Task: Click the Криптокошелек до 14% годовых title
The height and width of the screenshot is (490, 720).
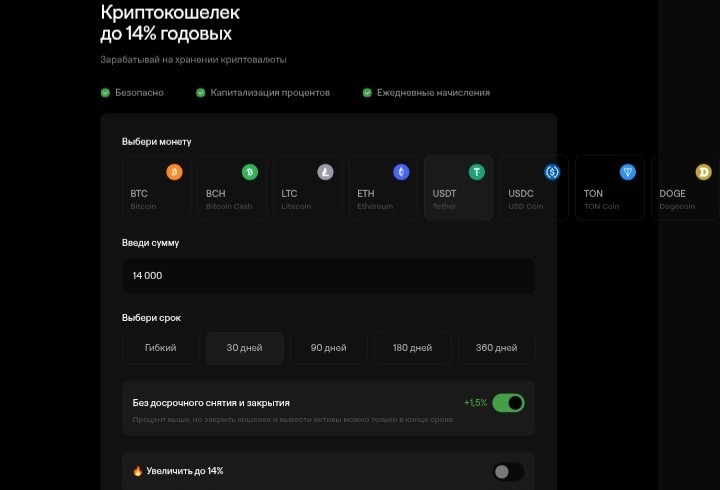Action: pyautogui.click(x=170, y=23)
